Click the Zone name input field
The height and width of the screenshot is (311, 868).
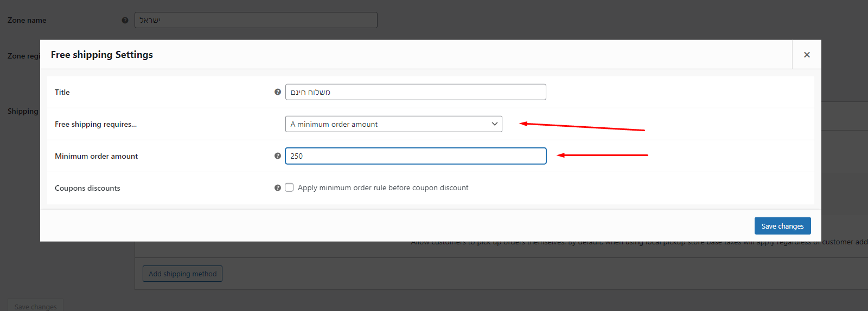pos(256,21)
